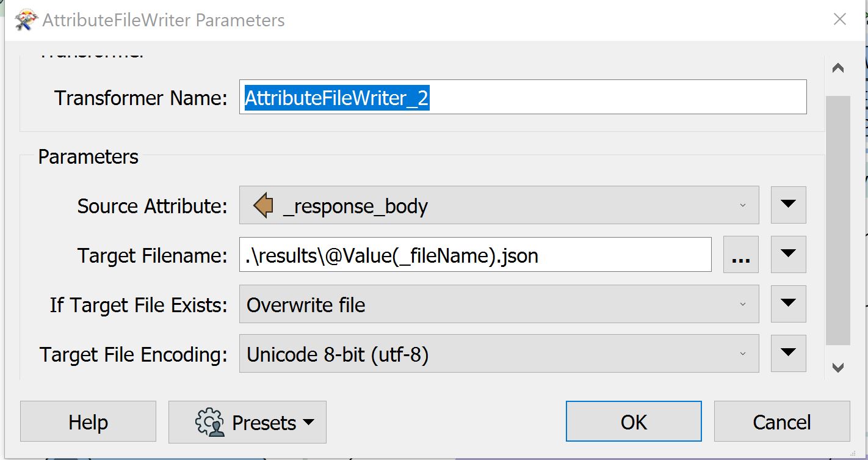Click the Help button
The height and width of the screenshot is (460, 868).
pos(88,422)
